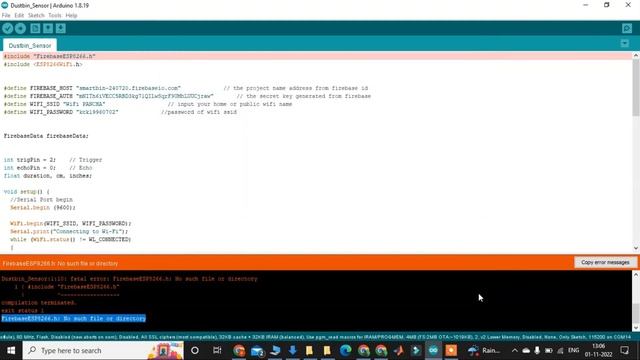Image resolution: width=640 pixels, height=360 pixels.
Task: Click the Serial.begin (9600); line
Action: [x=43, y=207]
